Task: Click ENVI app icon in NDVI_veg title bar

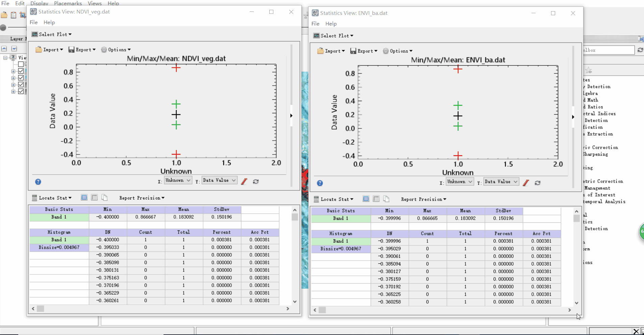Action: pos(33,11)
